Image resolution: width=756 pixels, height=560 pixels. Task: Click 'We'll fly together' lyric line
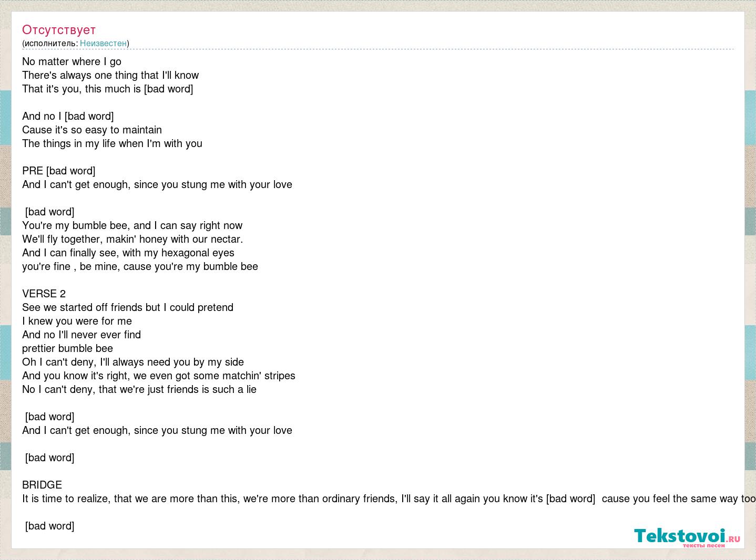132,239
